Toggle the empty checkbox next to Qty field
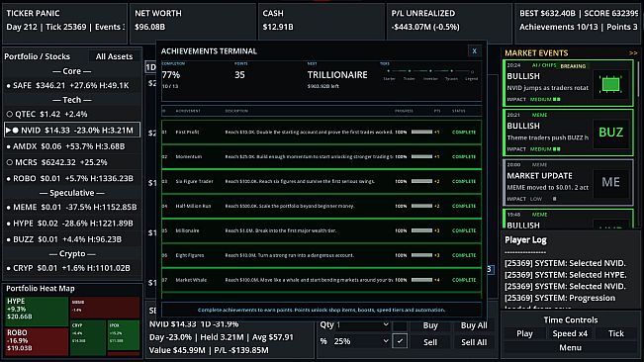Image resolution: width=644 pixels, height=362 pixels. coord(400,325)
